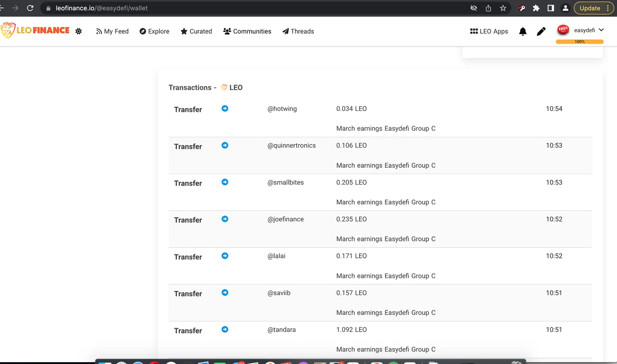This screenshot has height=364, width=617.
Task: Open the puzzle-piece Extensions menu
Action: (x=536, y=8)
